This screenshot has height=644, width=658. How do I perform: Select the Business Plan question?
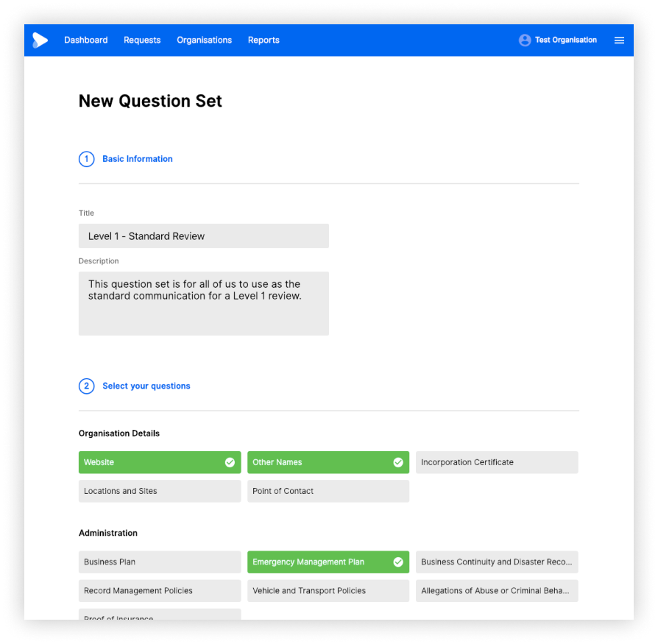pyautogui.click(x=160, y=562)
